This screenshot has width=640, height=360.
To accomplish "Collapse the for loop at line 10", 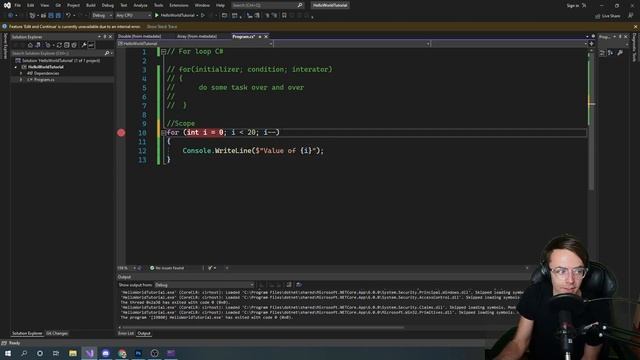I will (163, 133).
